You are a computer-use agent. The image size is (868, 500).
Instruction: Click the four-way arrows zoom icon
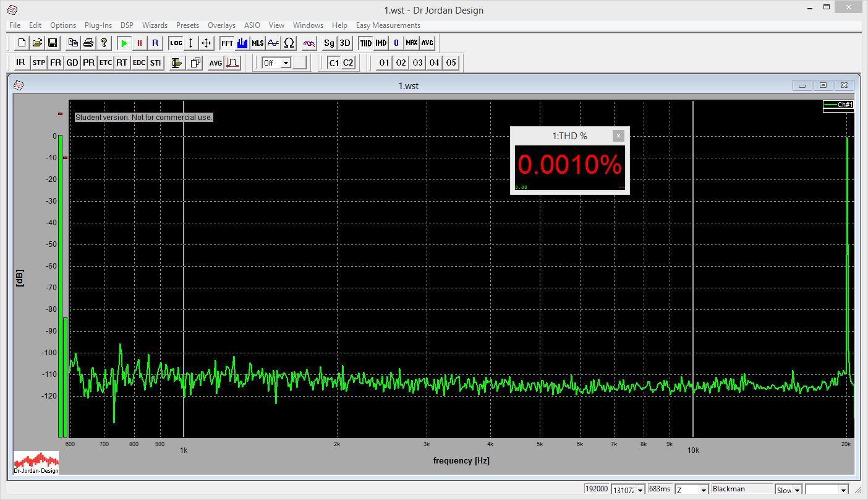point(206,43)
